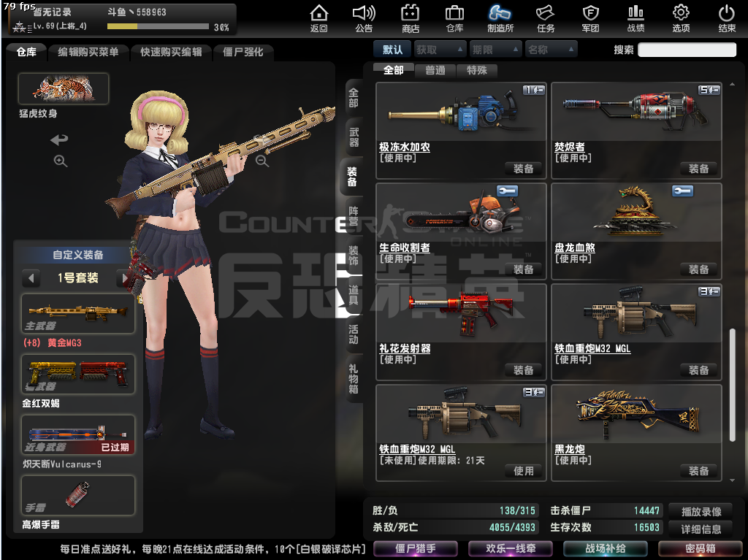Screen dimensions: 748x560
Task: Click 装备 button for 盘龙血煞
Action: point(698,269)
